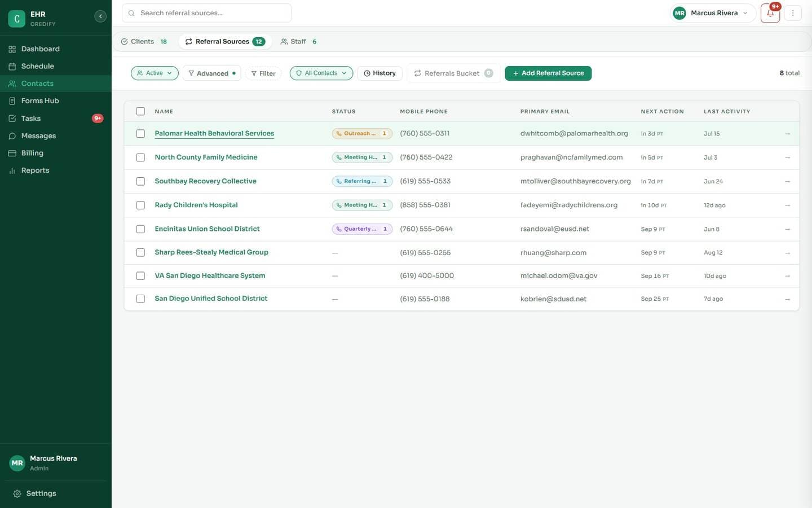Open the History view

(x=379, y=73)
